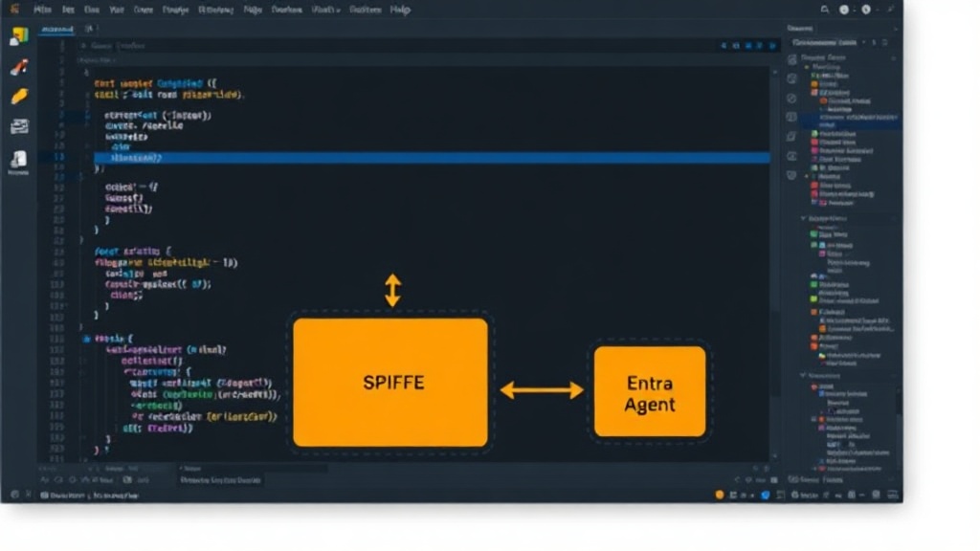
Task: Click the database icon atop the right tool strip
Action: 791,60
